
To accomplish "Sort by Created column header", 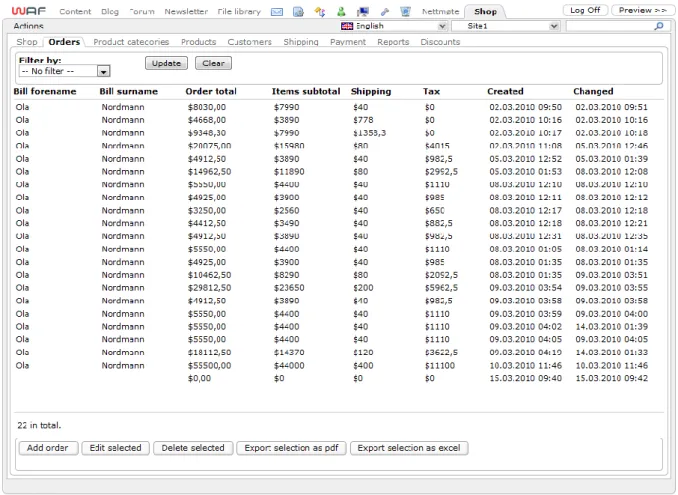I will (505, 91).
